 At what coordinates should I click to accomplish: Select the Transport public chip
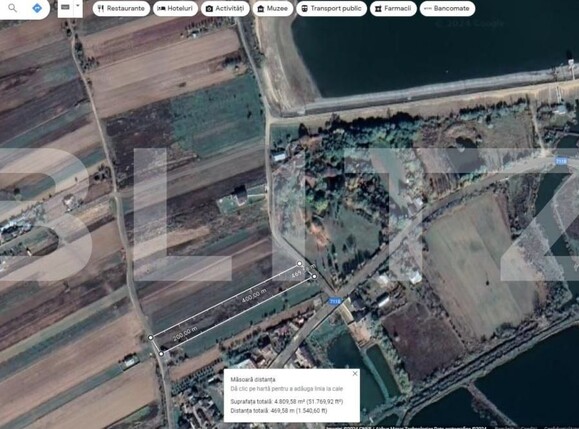(x=331, y=8)
